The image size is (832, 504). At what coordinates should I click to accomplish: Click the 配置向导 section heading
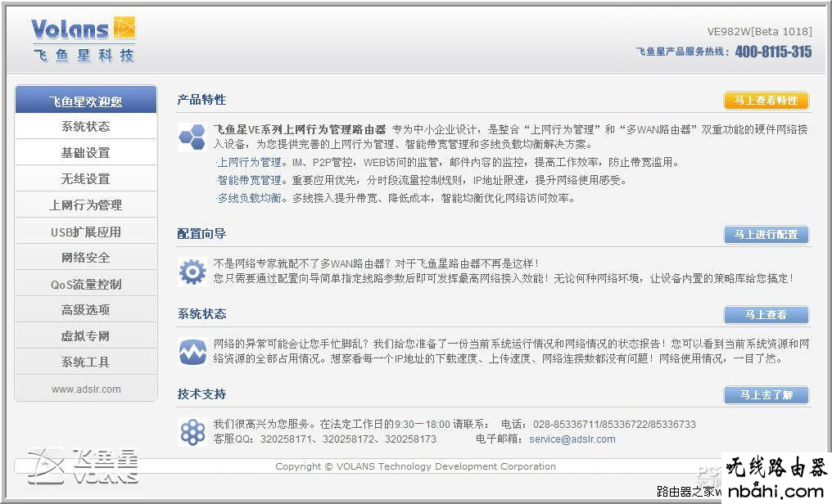tap(201, 234)
